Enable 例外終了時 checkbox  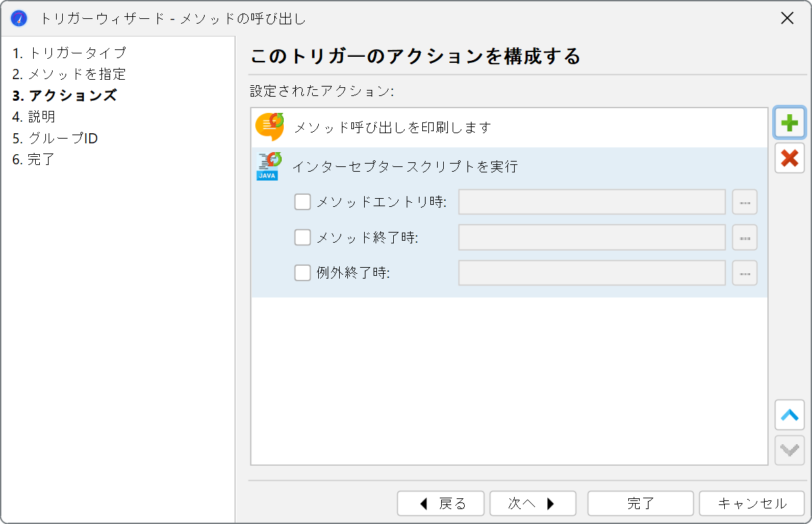point(303,273)
